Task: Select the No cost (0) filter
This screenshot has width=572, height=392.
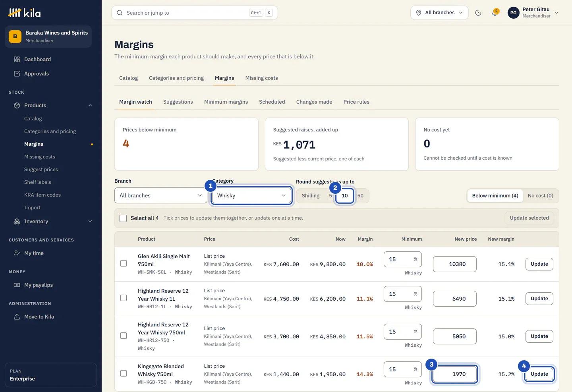Action: click(x=540, y=195)
